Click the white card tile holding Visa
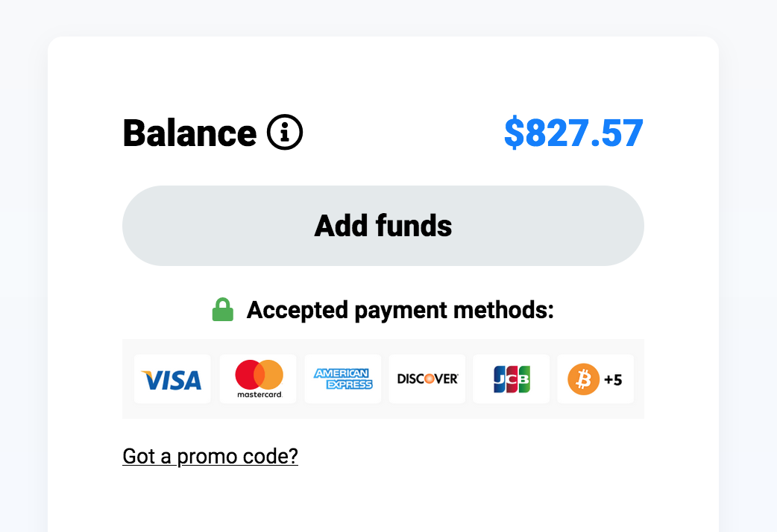 [x=172, y=379]
